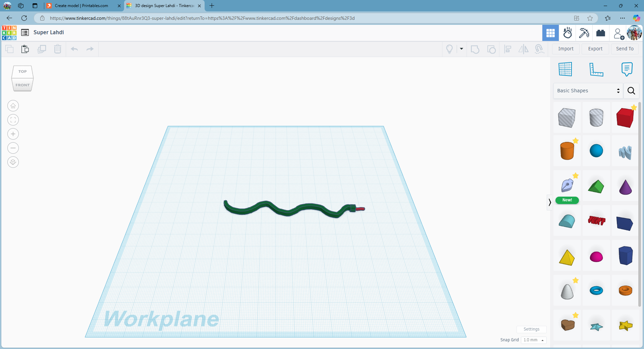Click the Cruise tool icon

click(x=539, y=49)
